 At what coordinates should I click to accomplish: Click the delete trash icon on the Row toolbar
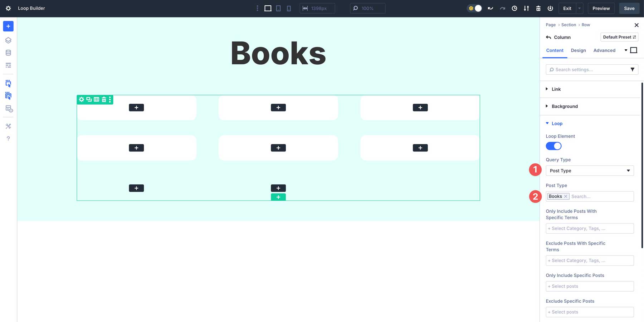click(x=103, y=100)
